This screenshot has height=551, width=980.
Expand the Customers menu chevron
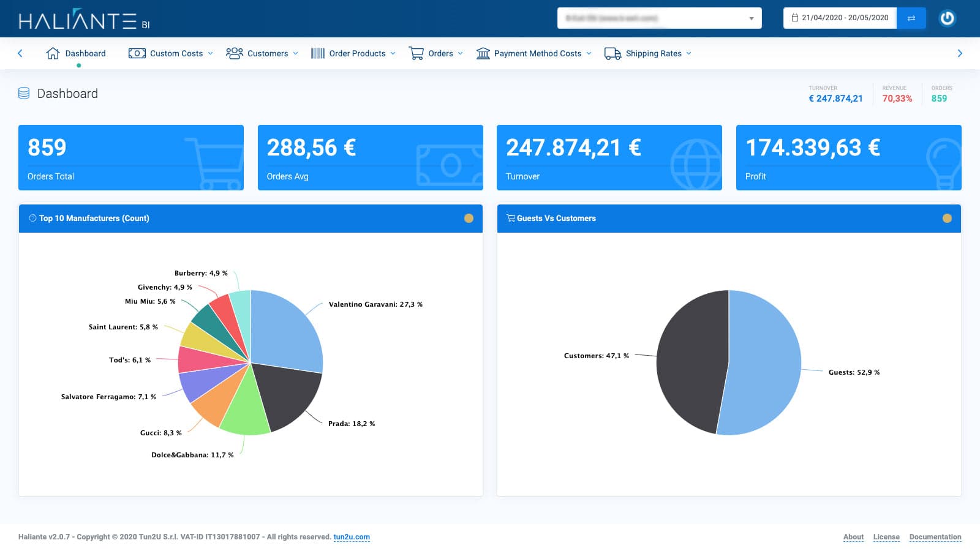pyautogui.click(x=296, y=53)
